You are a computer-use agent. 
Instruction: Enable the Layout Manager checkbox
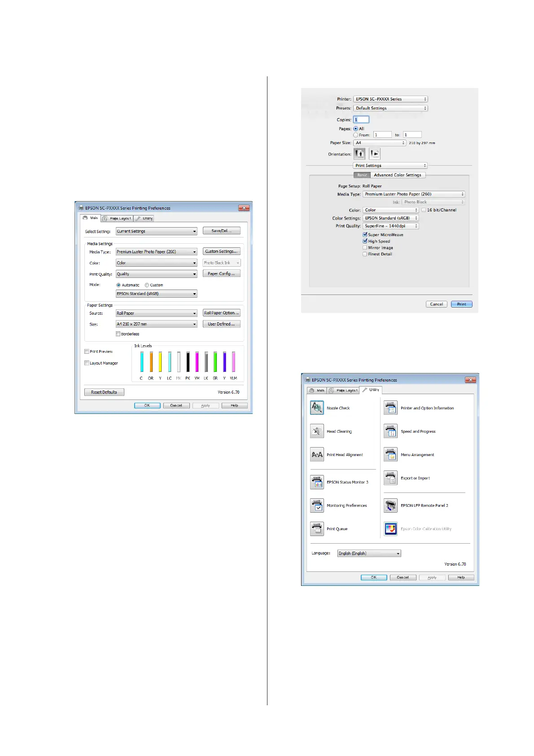pos(87,363)
